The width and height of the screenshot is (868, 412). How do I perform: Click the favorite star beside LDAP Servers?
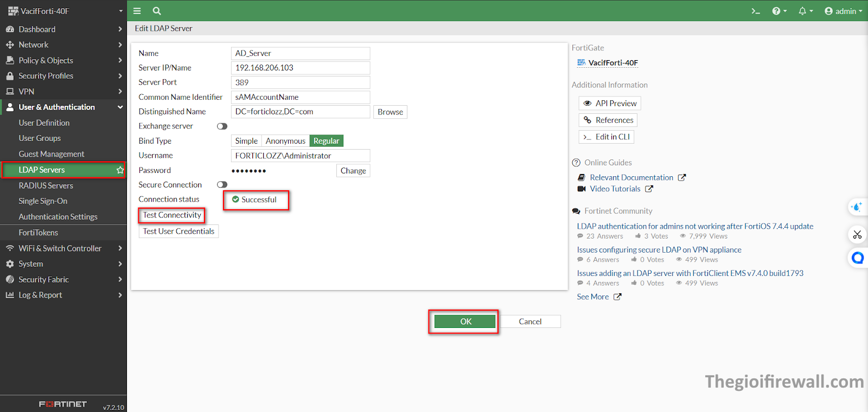coord(120,170)
